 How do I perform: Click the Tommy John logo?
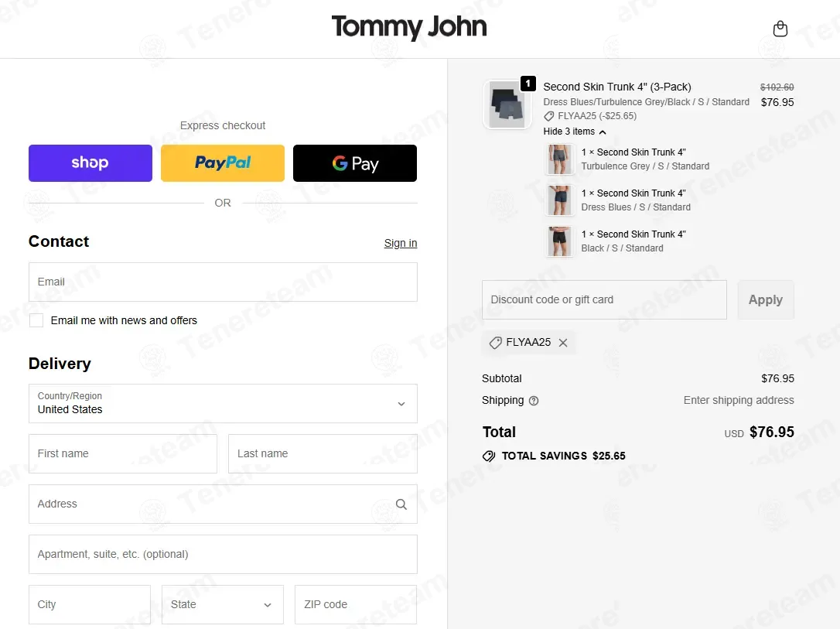tap(408, 27)
